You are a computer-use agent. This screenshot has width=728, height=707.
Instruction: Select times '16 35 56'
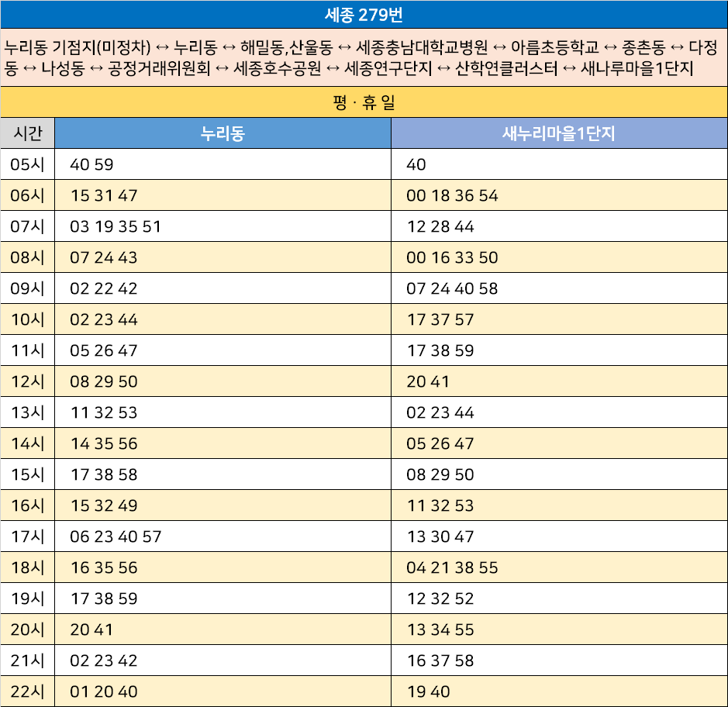point(104,567)
